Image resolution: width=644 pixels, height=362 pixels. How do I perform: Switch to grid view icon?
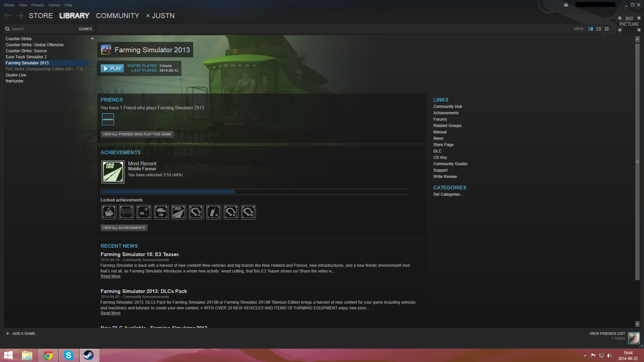607,29
